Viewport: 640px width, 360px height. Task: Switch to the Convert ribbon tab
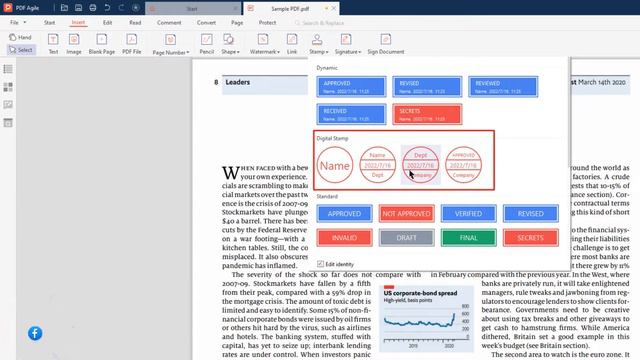pyautogui.click(x=206, y=22)
